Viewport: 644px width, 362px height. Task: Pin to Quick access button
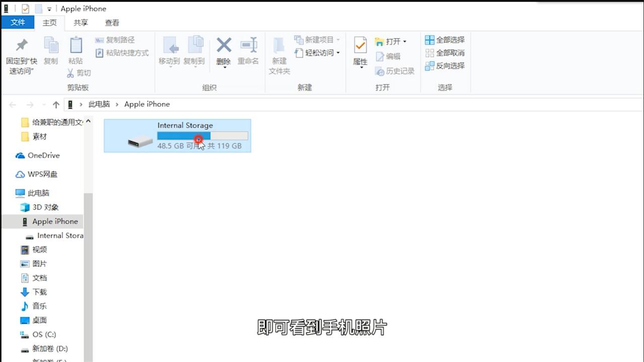(22, 55)
